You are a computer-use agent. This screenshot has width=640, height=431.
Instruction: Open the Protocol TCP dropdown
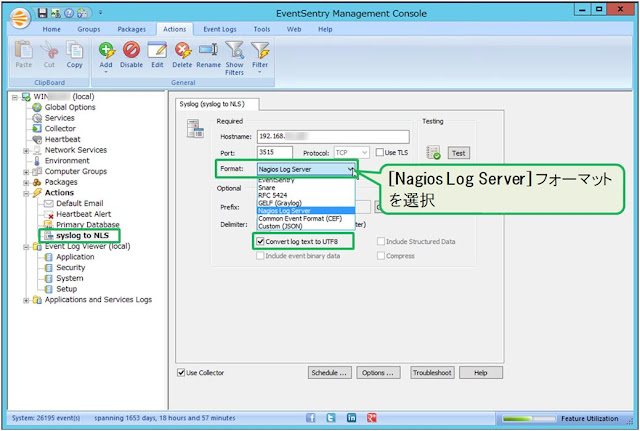[x=351, y=153]
